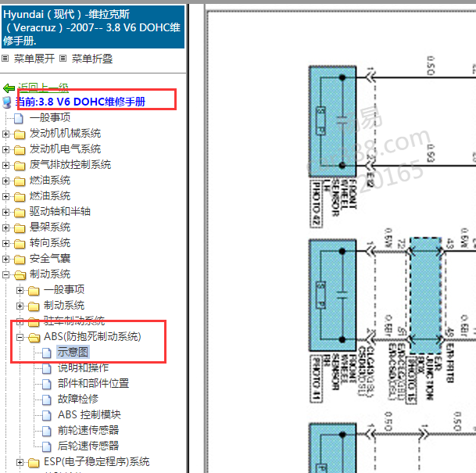Open the 部件和部件位置 page
The width and height of the screenshot is (476, 473).
tap(93, 383)
